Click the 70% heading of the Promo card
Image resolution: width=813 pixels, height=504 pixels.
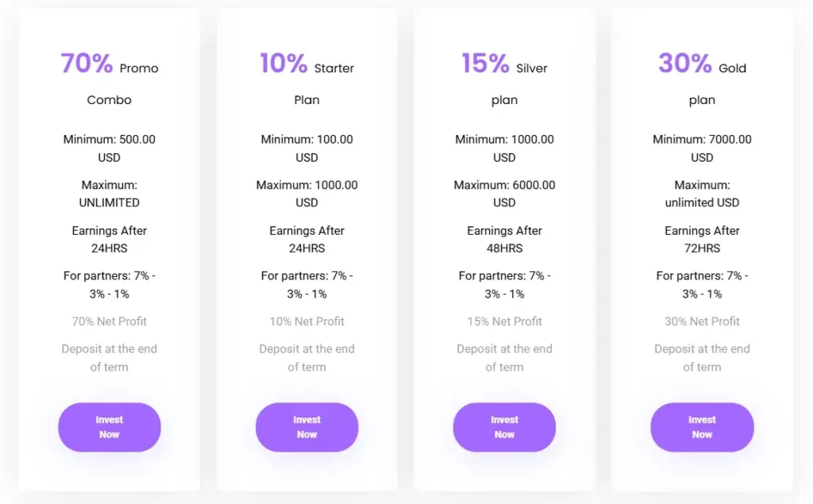click(x=87, y=63)
